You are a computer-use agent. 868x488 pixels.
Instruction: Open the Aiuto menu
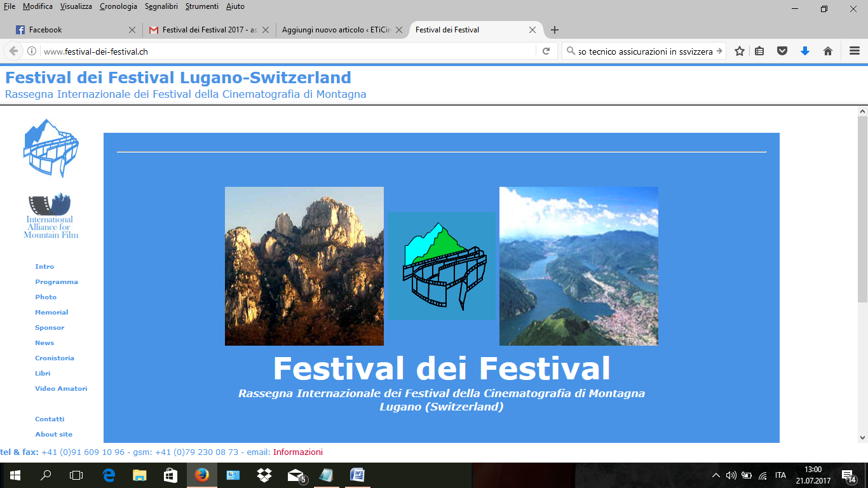[235, 6]
